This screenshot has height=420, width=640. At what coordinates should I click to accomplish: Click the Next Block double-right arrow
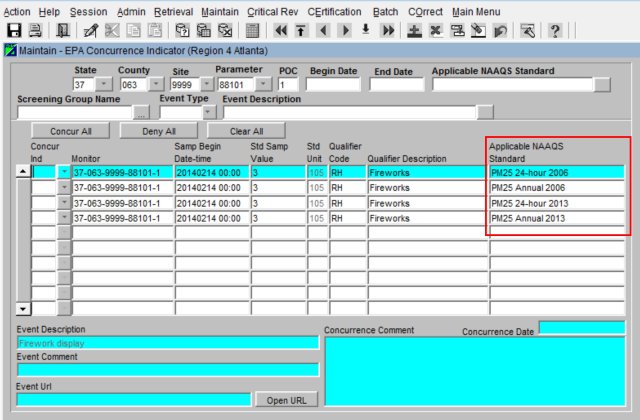pyautogui.click(x=388, y=31)
